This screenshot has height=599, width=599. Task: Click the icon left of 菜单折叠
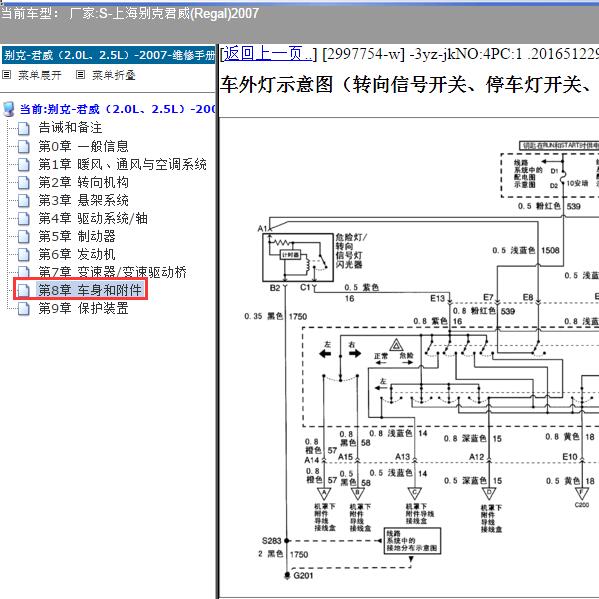click(80, 75)
